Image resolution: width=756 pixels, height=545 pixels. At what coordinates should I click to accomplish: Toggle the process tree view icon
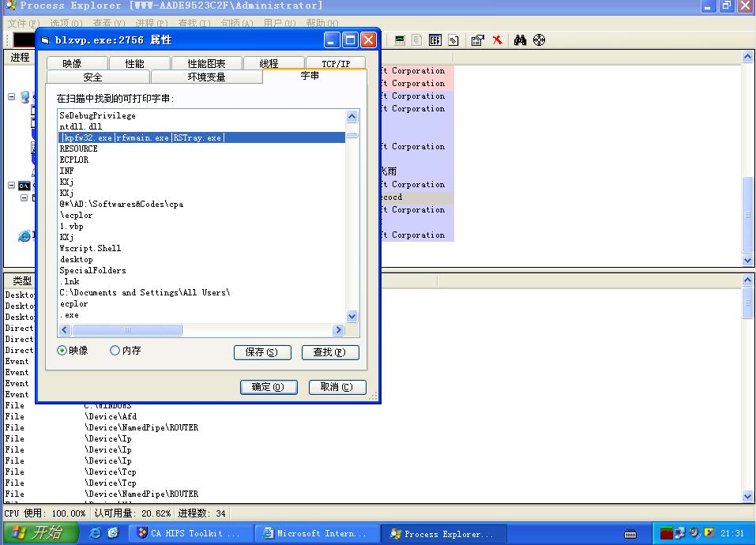(416, 40)
